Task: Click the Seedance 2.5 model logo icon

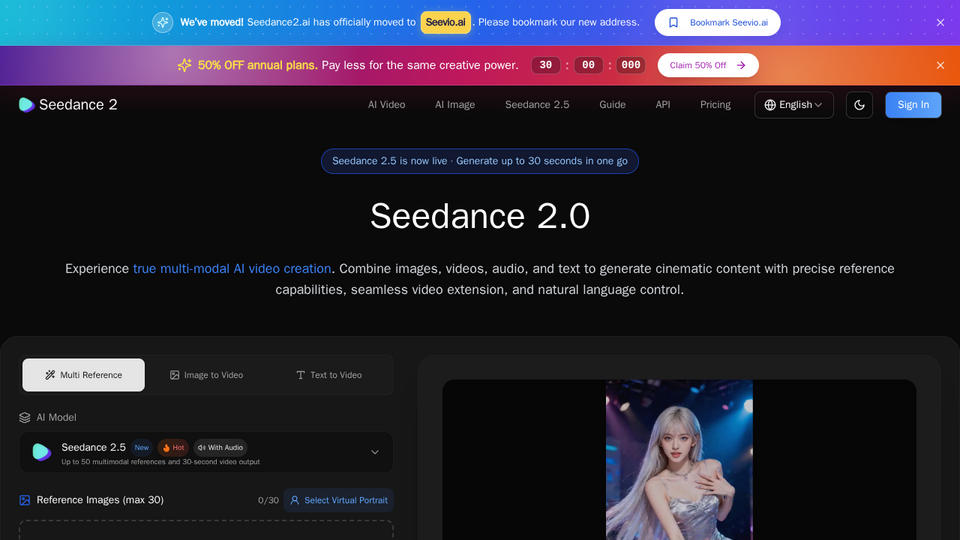Action: tap(42, 452)
